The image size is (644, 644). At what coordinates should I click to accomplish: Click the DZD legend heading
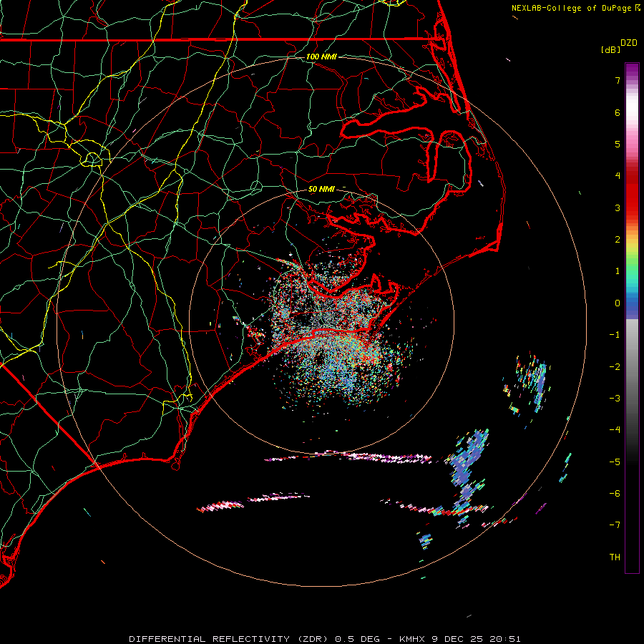click(x=629, y=43)
